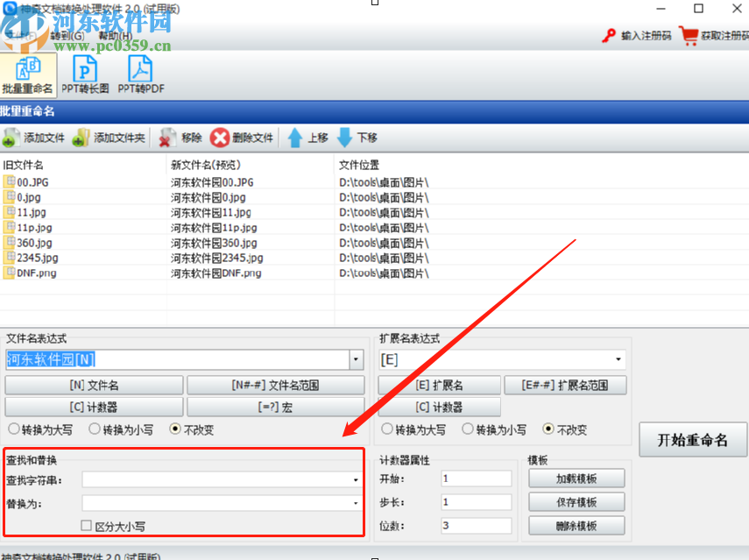Click the 文件名表达式 input field
749x560 pixels.
[x=178, y=359]
